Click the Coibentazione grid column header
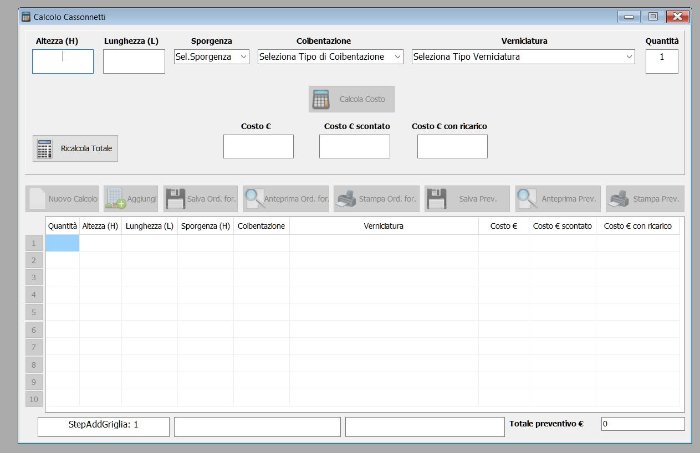This screenshot has height=453, width=700. coord(261,226)
